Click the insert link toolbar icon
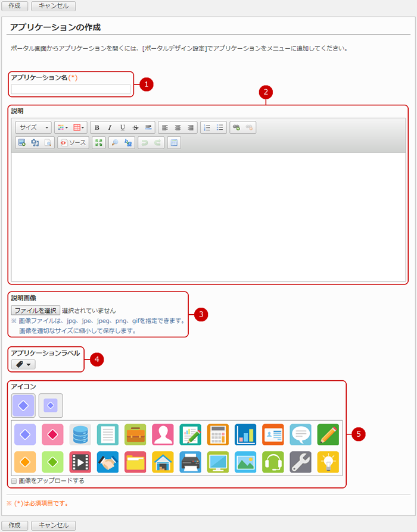This screenshot has width=417, height=532. click(236, 127)
